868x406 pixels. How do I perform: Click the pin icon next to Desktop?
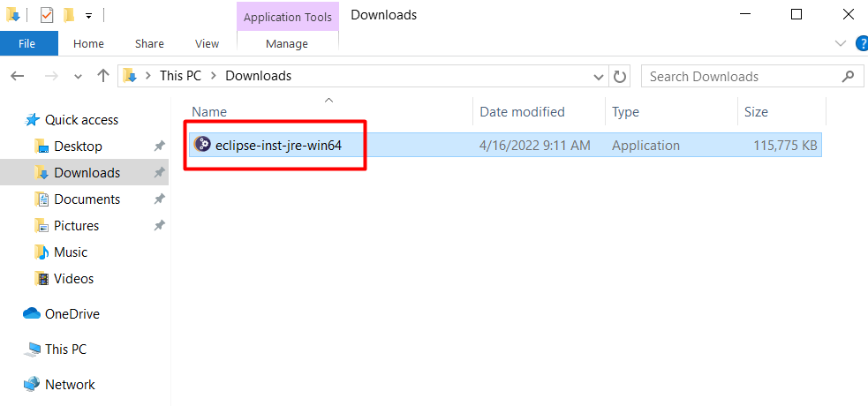click(159, 147)
